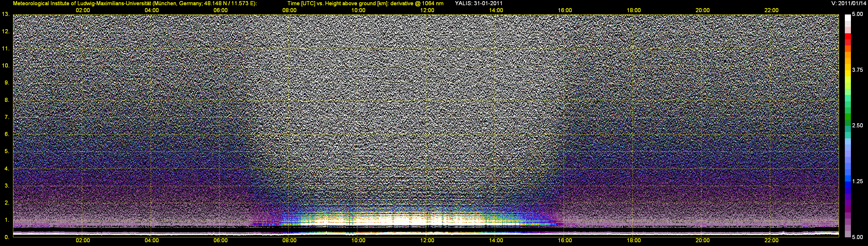
Task: Click the 13. km height axis label
Action: point(6,14)
